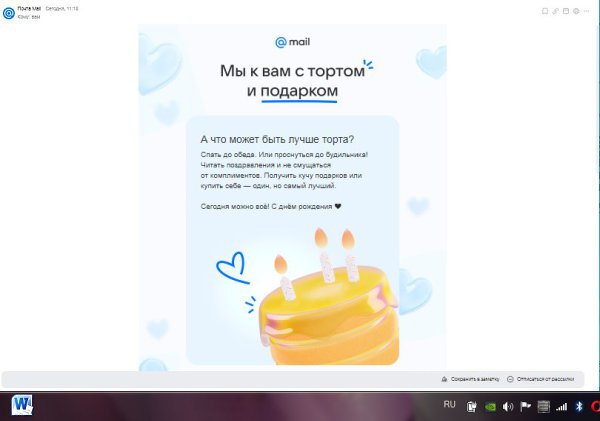
Task: Click the '@ mail' logo in the letter
Action: [292, 42]
